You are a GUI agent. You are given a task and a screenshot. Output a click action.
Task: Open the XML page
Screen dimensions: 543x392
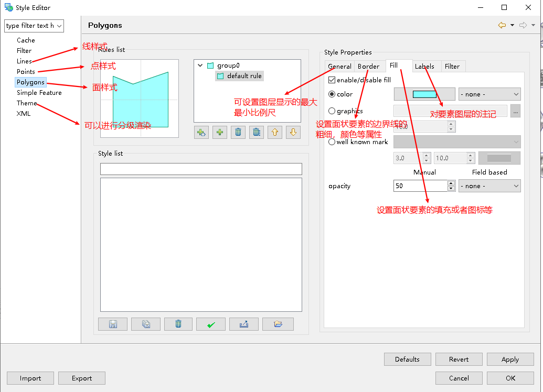24,114
